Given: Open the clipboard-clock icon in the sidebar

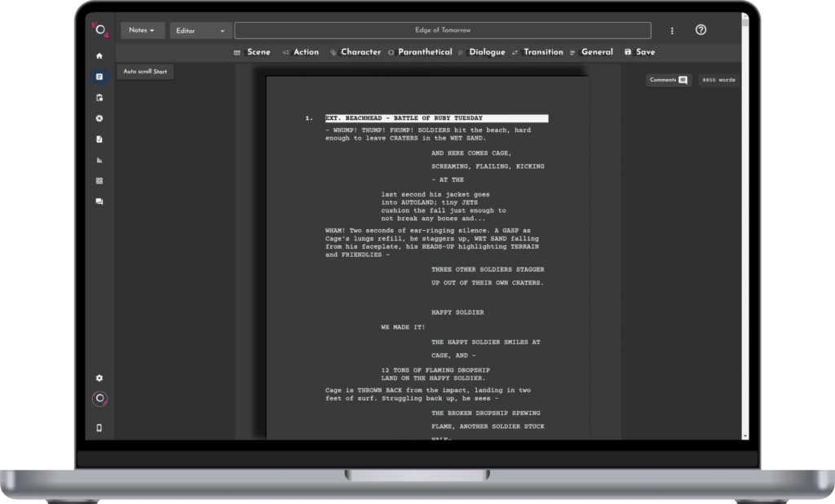Looking at the screenshot, I should pos(99,98).
